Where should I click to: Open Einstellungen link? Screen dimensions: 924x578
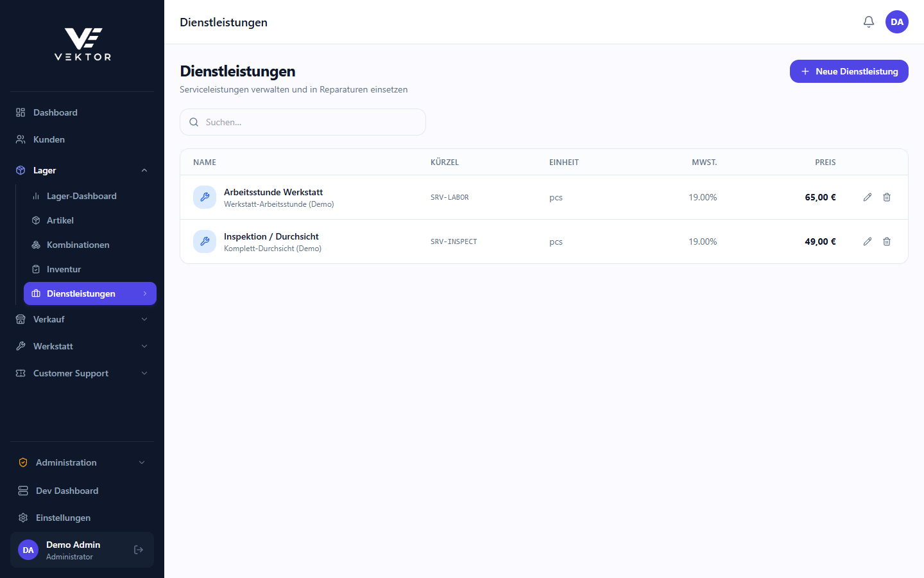coord(82,518)
